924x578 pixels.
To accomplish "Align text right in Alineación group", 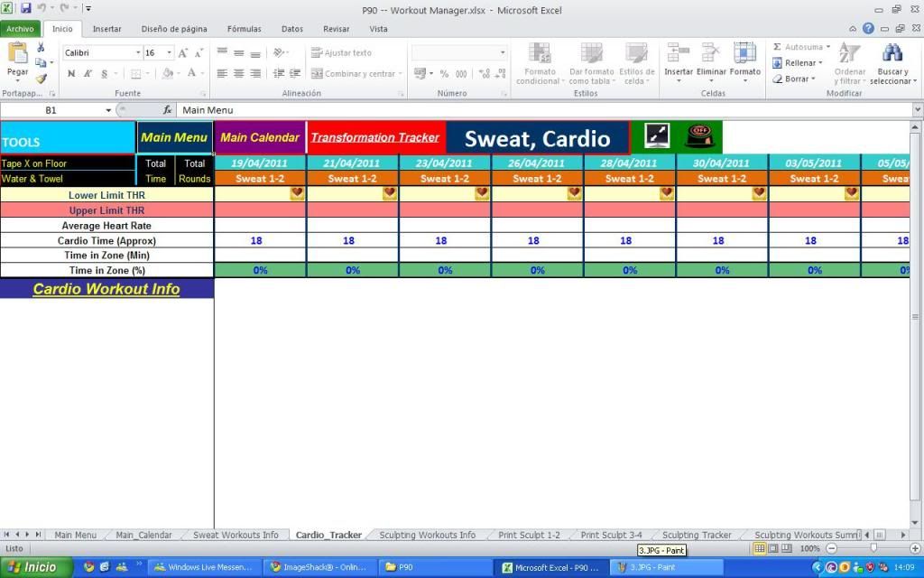I will click(255, 74).
